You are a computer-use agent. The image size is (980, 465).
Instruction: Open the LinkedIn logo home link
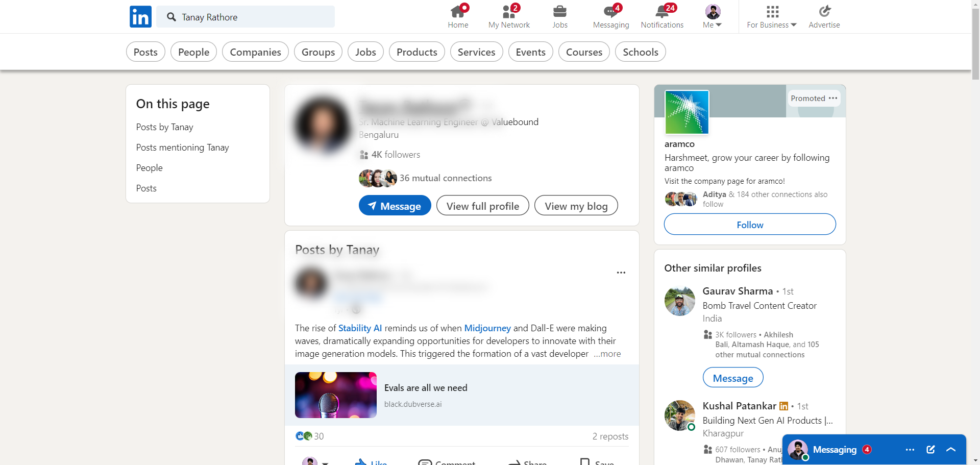tap(140, 17)
